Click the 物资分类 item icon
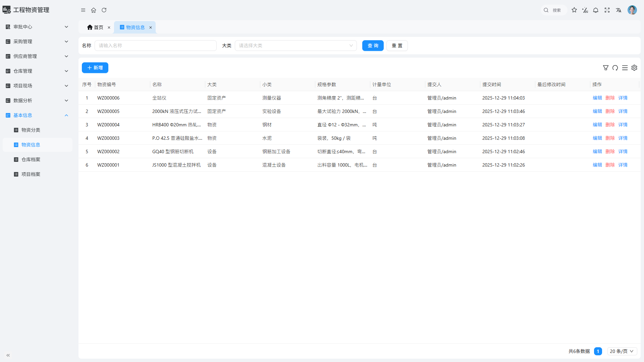 coord(16,130)
